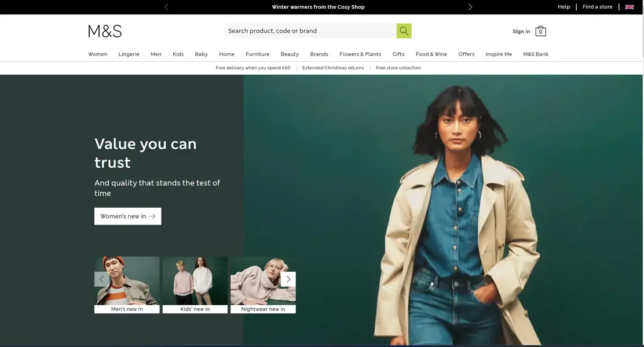
Task: Advance thumbnail carousel with right arrow
Action: click(288, 279)
